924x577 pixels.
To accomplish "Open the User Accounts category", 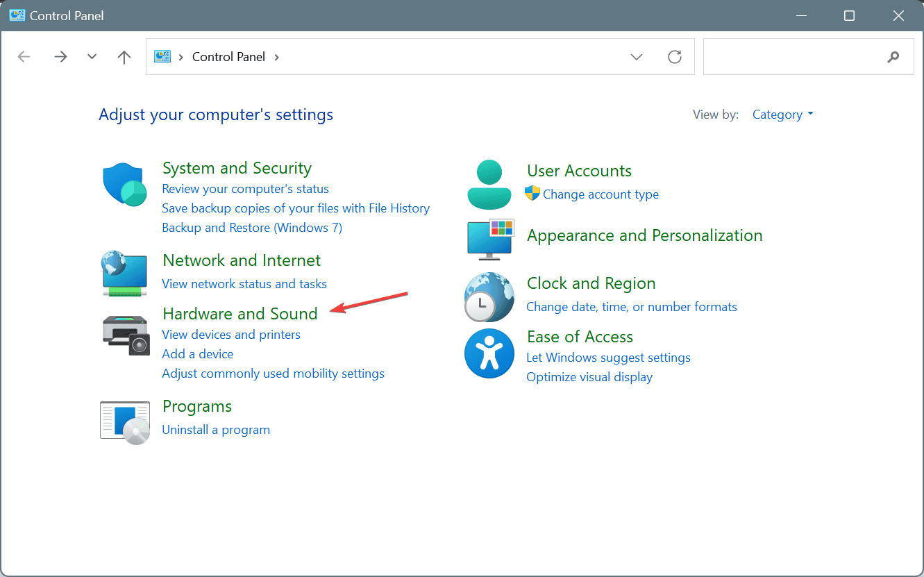I will [579, 171].
